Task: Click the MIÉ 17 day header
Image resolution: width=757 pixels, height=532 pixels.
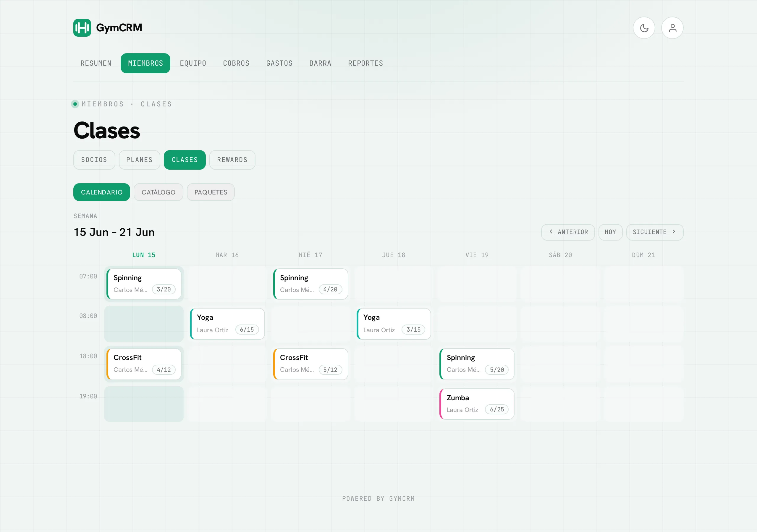Action: click(310, 255)
